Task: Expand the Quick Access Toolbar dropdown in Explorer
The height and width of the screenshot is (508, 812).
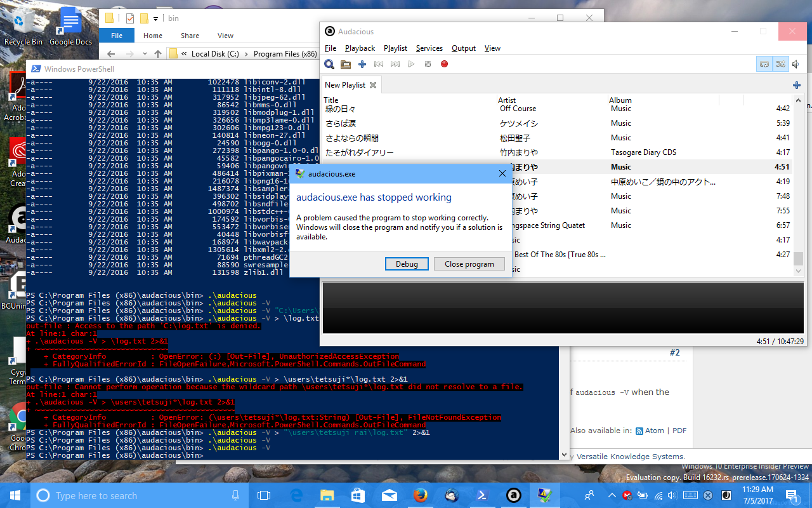Action: click(155, 19)
